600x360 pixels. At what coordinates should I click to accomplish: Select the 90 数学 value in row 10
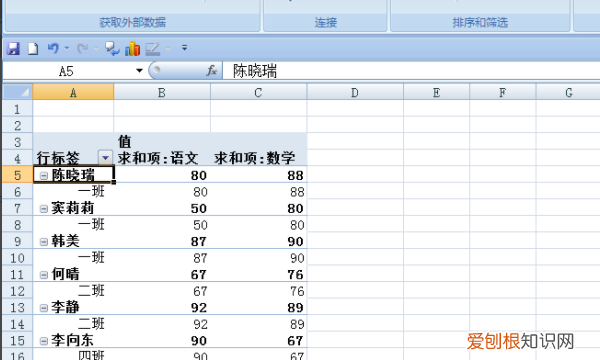pyautogui.click(x=258, y=257)
